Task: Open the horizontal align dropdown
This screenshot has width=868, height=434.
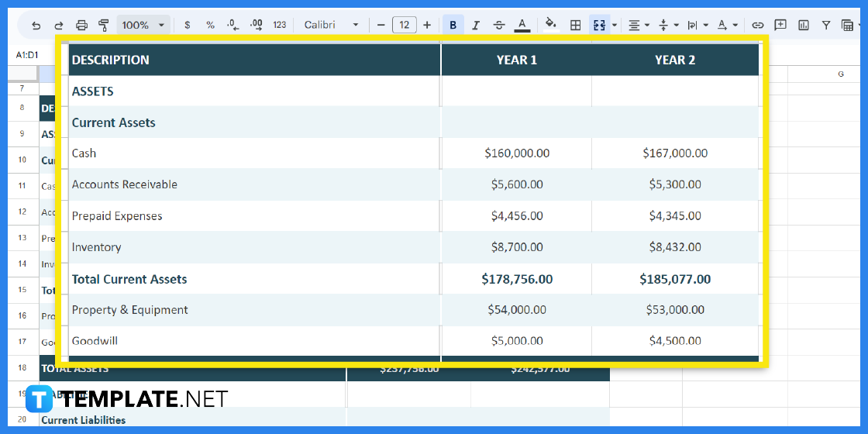Action: point(639,25)
